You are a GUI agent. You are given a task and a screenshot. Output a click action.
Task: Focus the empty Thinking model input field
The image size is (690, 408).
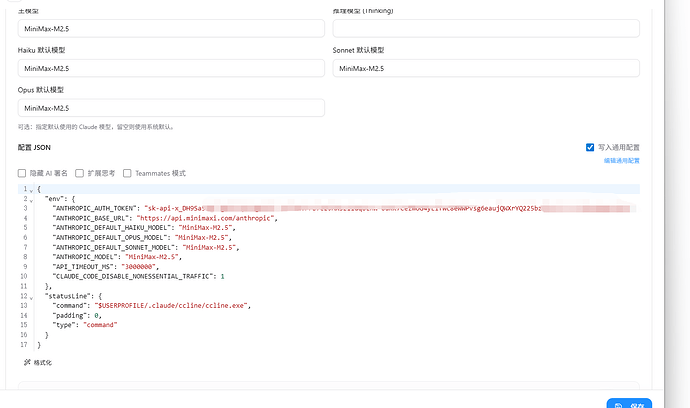[486, 29]
